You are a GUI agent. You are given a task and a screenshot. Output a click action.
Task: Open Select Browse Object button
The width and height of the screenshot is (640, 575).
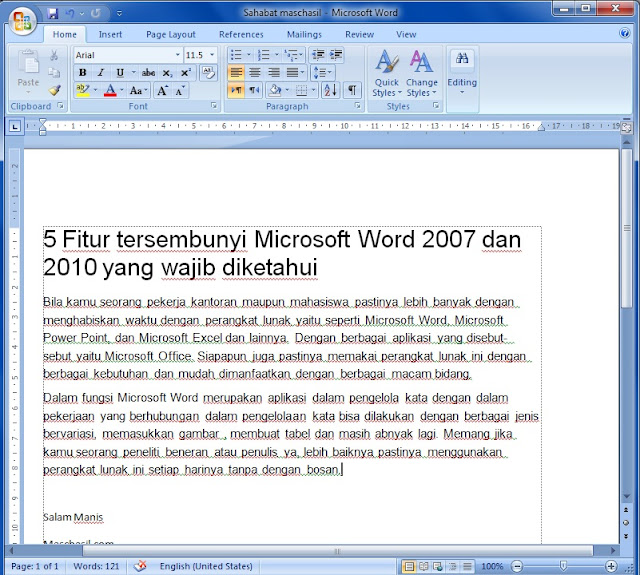[626, 523]
